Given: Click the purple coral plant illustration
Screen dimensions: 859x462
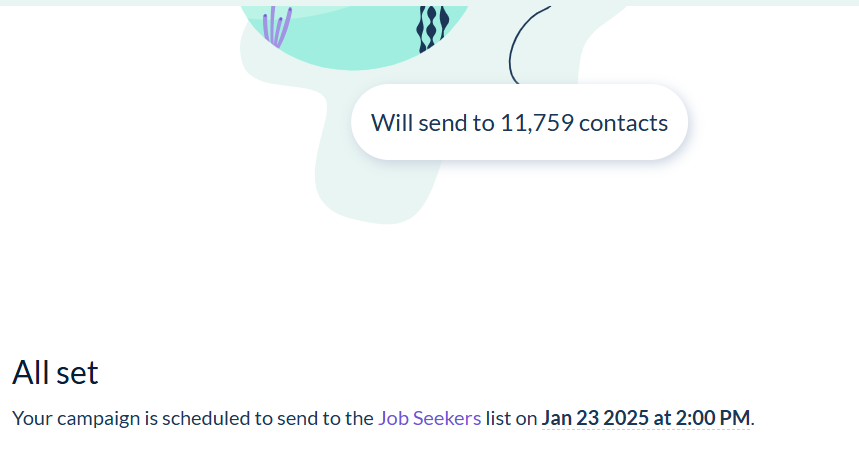Looking at the screenshot, I should (x=276, y=28).
